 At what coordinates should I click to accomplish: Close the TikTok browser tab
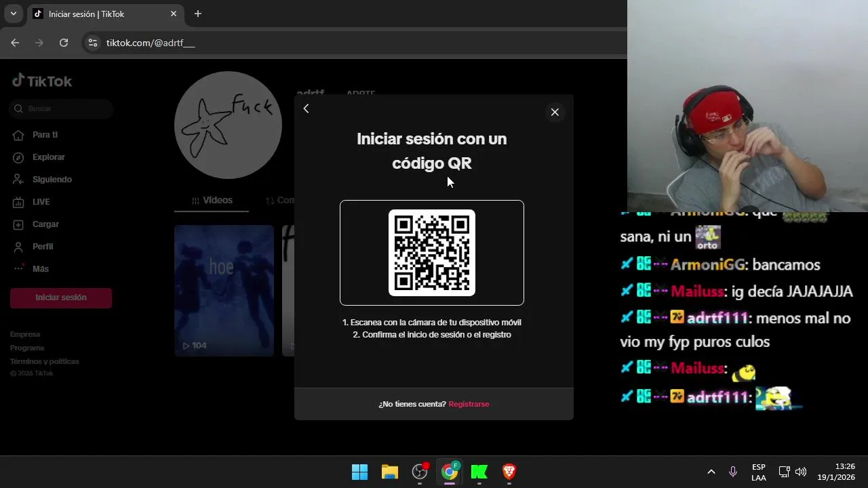pyautogui.click(x=174, y=14)
